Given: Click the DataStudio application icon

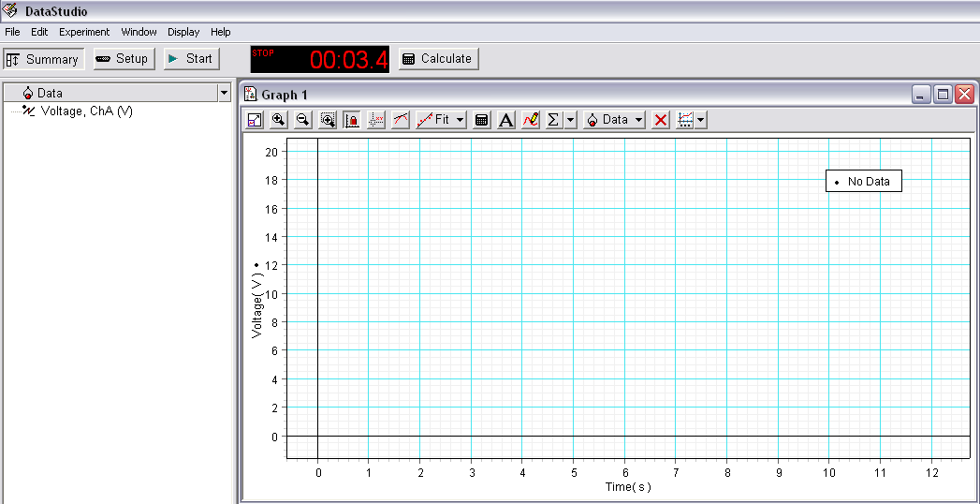Looking at the screenshot, I should click(x=10, y=10).
